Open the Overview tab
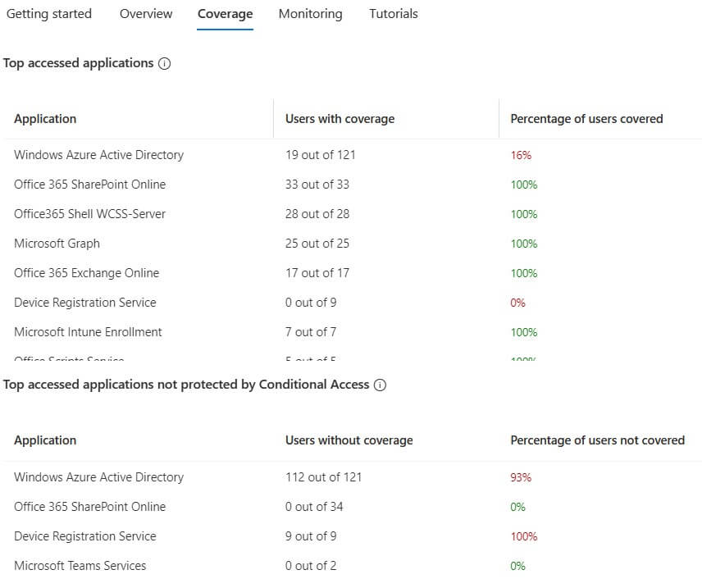Screen dimensions: 702x588 (146, 13)
